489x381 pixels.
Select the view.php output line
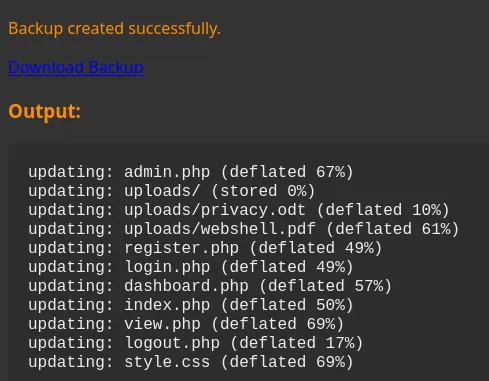186,324
